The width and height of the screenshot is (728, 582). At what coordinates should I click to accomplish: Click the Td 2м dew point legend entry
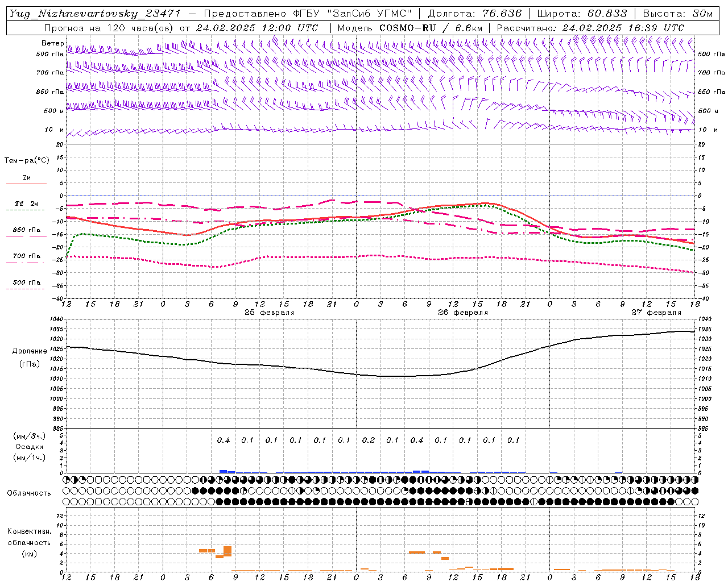27,203
